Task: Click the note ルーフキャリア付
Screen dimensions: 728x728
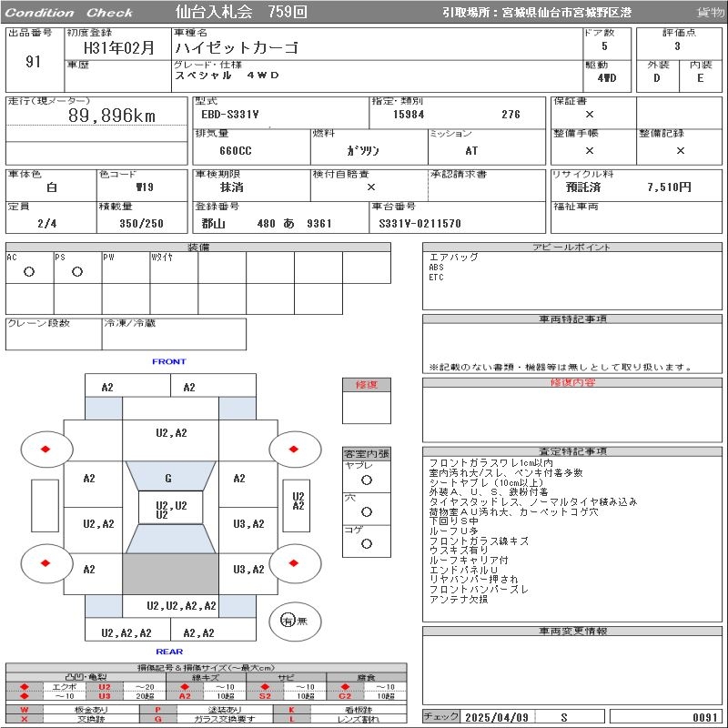Action: point(469,561)
